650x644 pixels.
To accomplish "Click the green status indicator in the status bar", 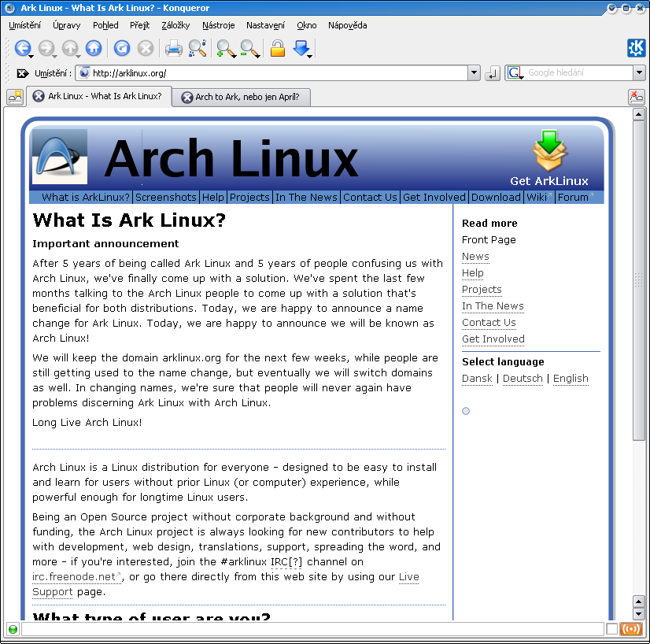I will click(x=13, y=630).
